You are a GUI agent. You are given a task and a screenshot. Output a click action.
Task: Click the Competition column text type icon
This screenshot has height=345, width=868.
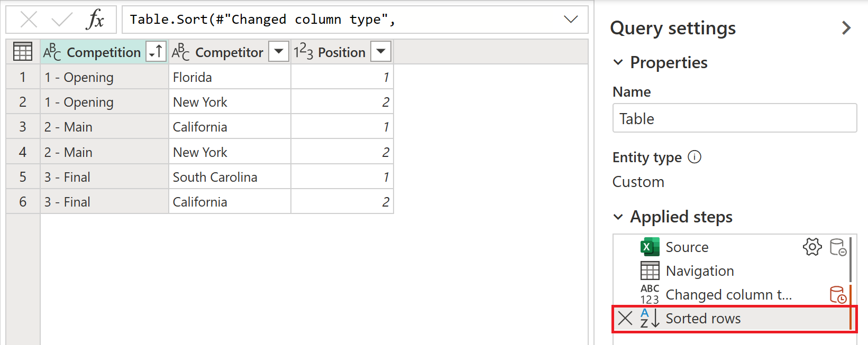tap(52, 52)
